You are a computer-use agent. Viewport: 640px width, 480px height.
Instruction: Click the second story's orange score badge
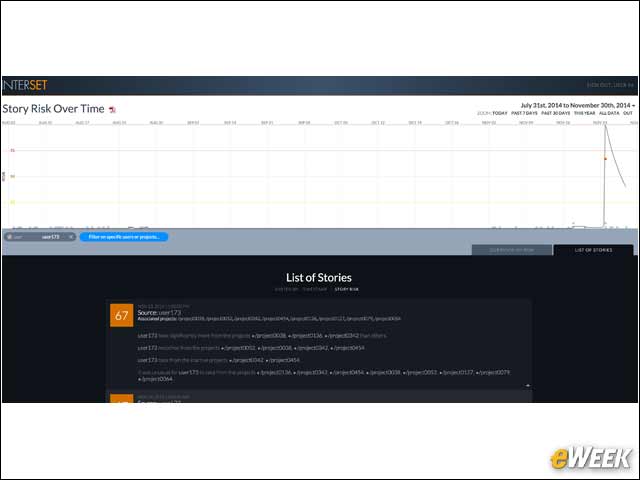coord(122,398)
